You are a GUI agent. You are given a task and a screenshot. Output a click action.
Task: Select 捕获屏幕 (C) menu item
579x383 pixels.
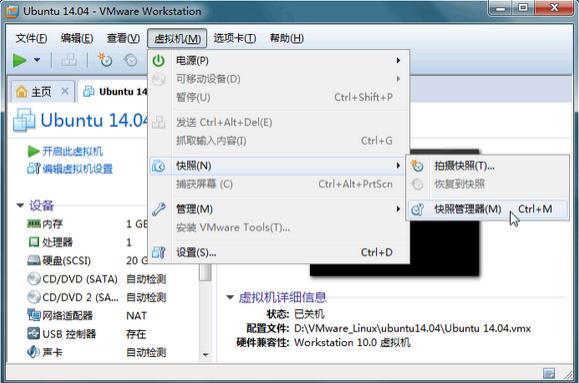279,184
